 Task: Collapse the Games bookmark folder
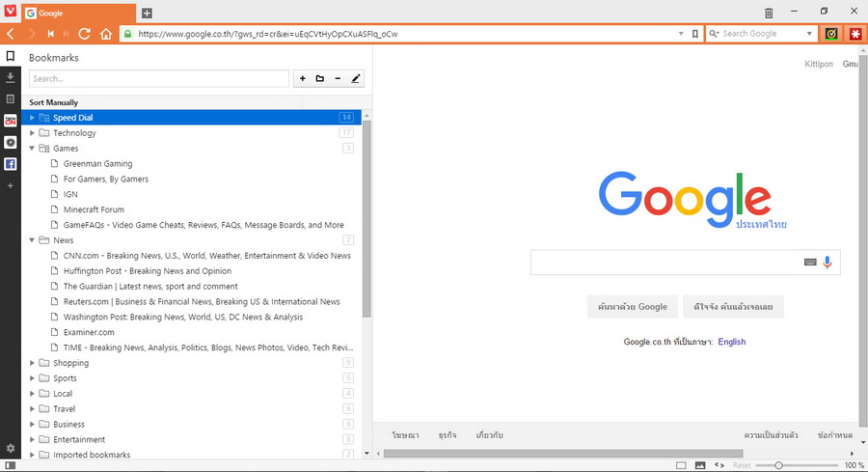pos(32,149)
